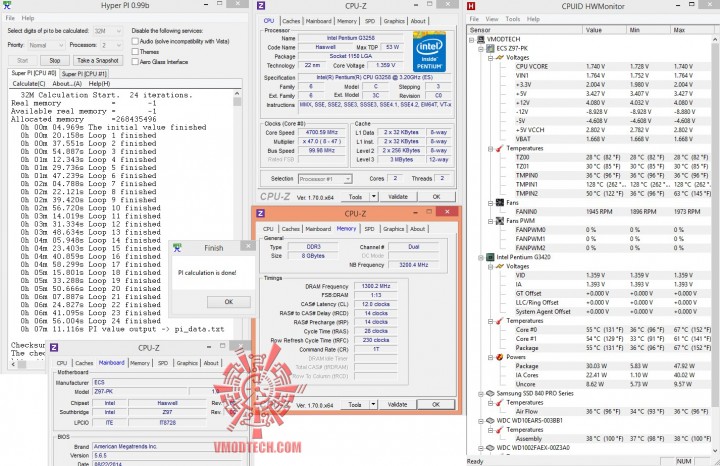Screen dimensions: 720x466
Task: Click the Finish dialog icon
Action: [177, 248]
